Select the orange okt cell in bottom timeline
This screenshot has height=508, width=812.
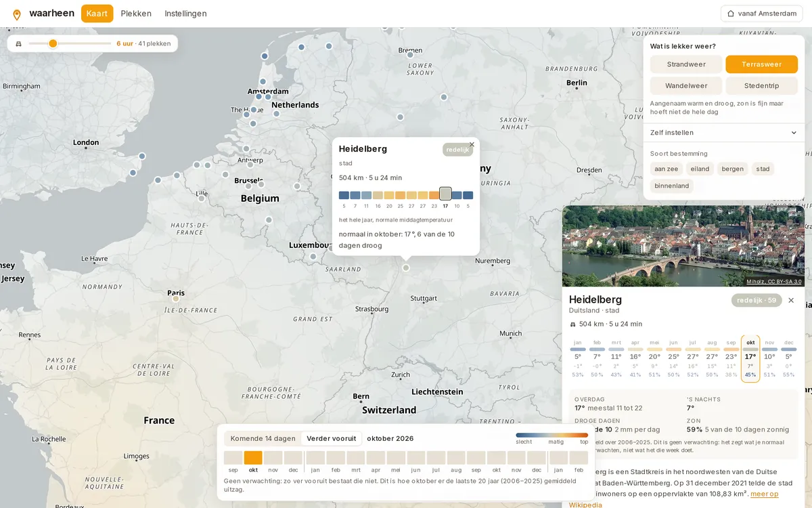[x=253, y=458]
